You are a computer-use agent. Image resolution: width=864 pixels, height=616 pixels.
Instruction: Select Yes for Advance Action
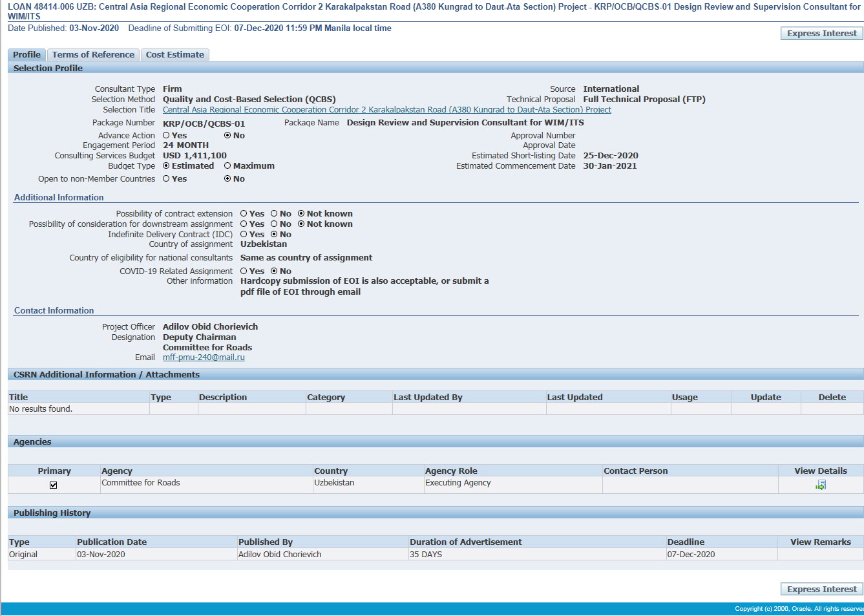point(166,136)
